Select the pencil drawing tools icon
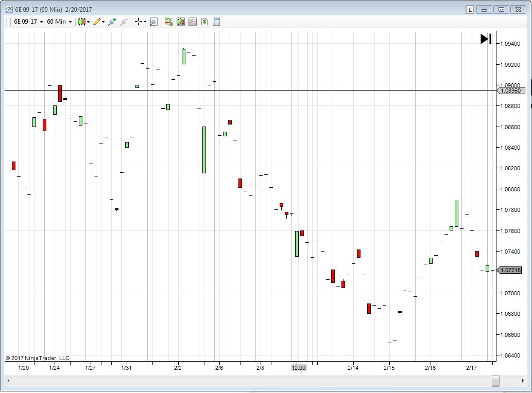Image resolution: width=532 pixels, height=393 pixels. (x=97, y=22)
